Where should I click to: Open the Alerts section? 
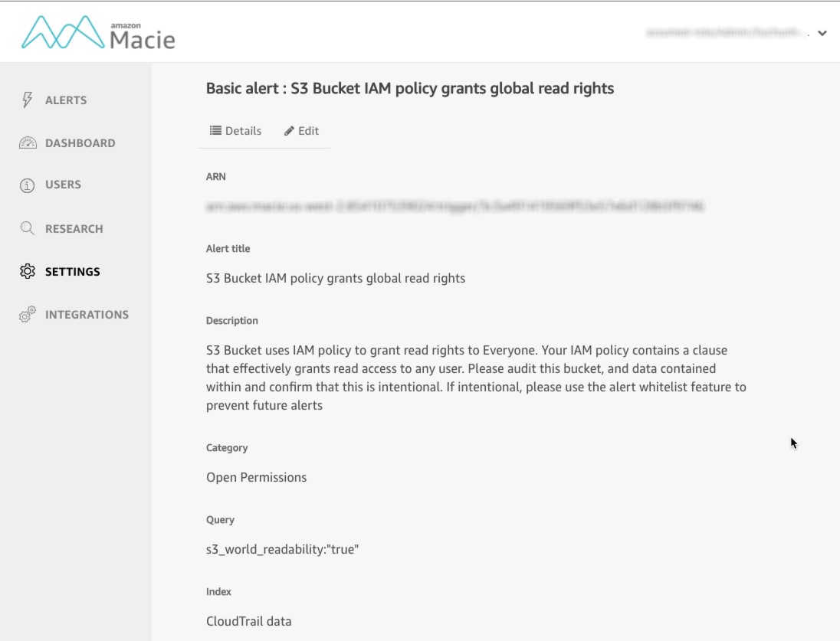coord(66,100)
